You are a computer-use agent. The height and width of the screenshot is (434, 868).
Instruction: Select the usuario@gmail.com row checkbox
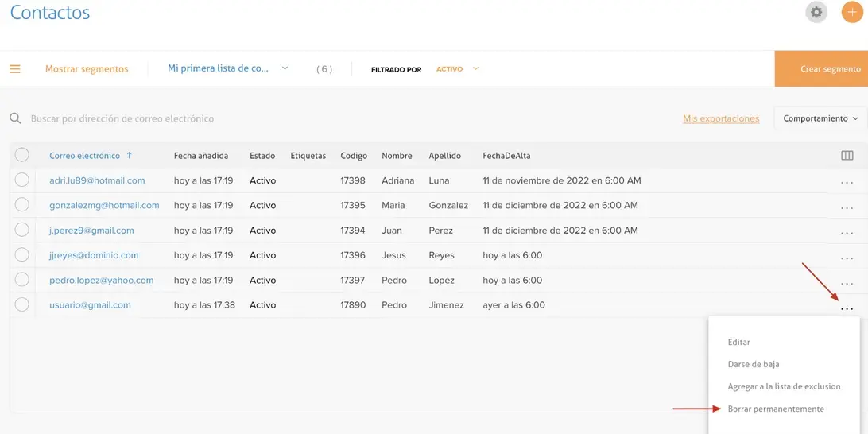[x=22, y=304]
